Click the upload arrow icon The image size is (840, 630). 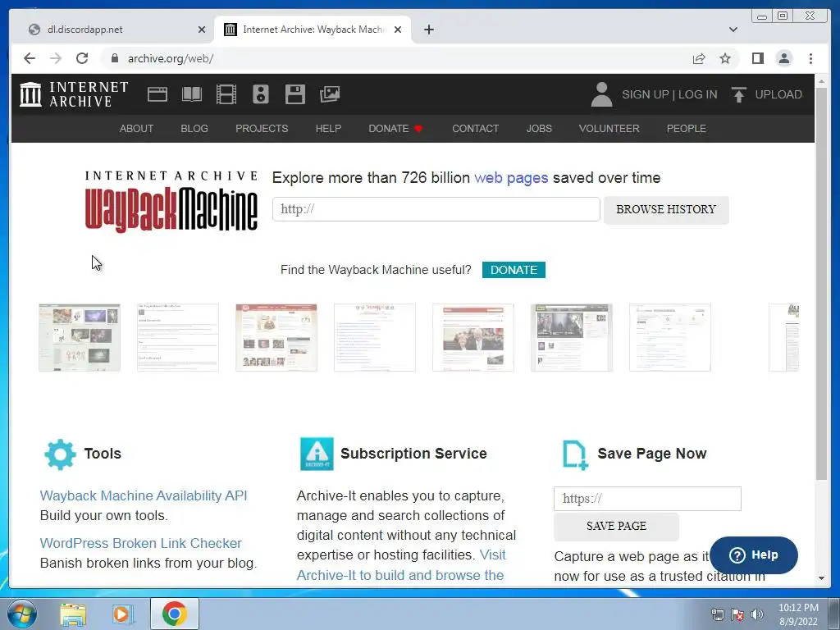[739, 94]
